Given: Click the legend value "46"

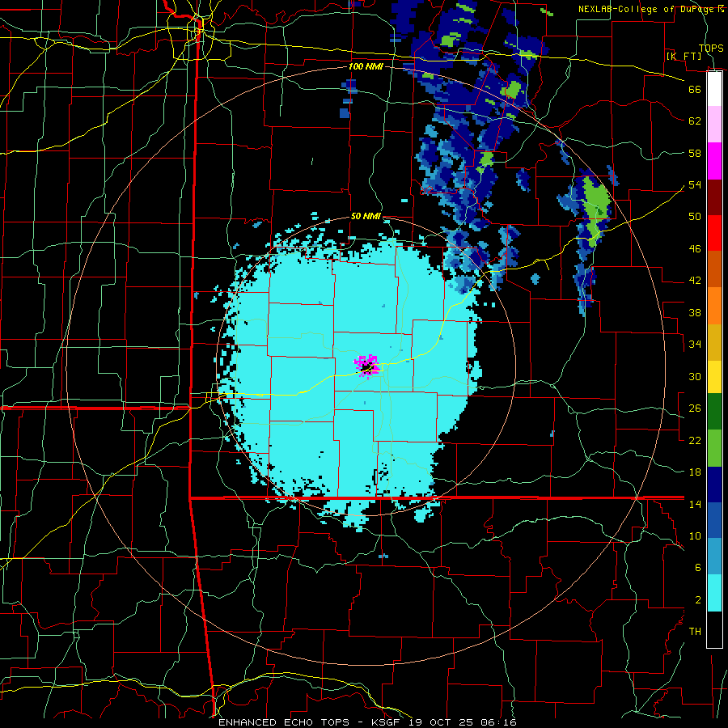Looking at the screenshot, I should tap(695, 249).
